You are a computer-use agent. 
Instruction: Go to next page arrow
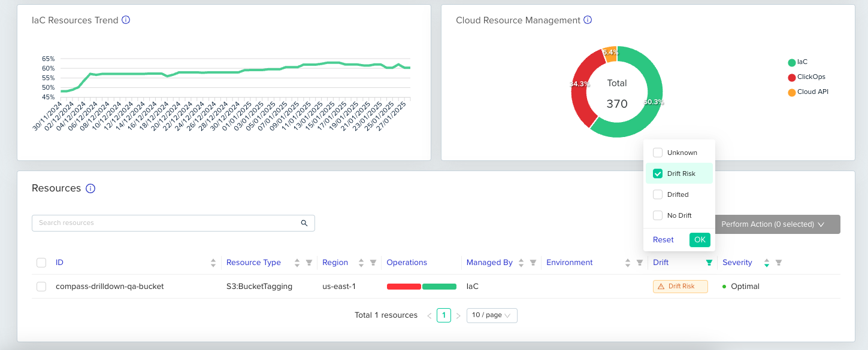pyautogui.click(x=458, y=315)
